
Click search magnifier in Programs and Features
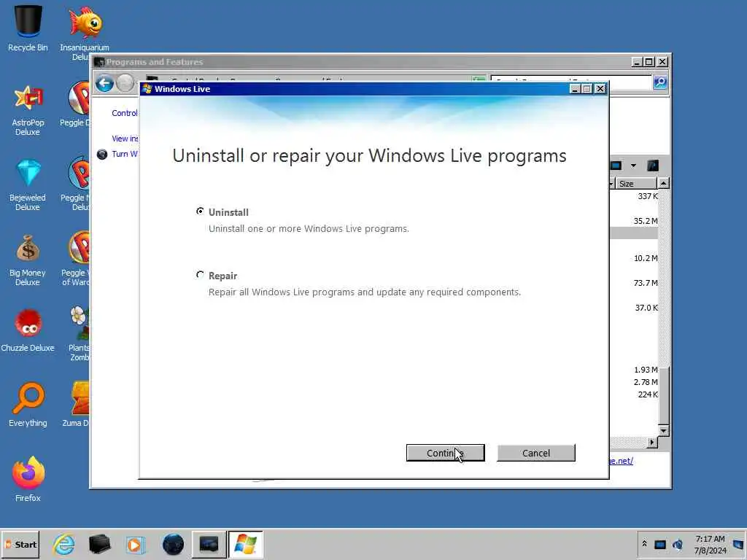click(x=660, y=82)
